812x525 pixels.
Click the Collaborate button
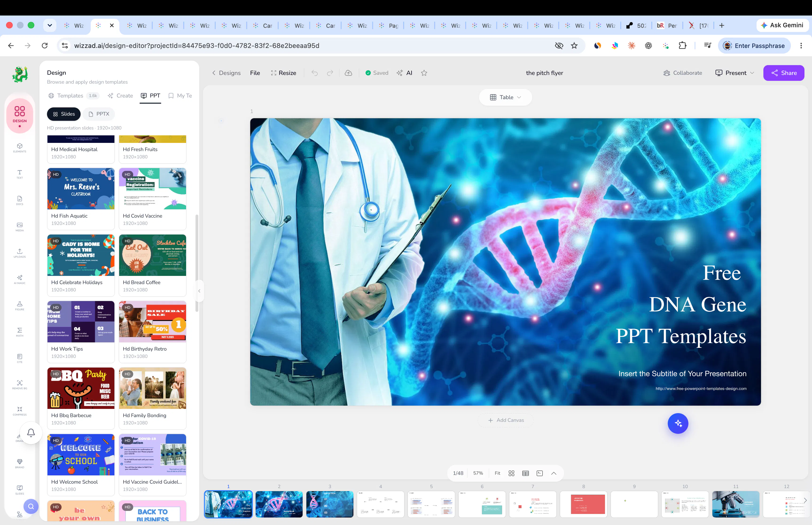[683, 73]
